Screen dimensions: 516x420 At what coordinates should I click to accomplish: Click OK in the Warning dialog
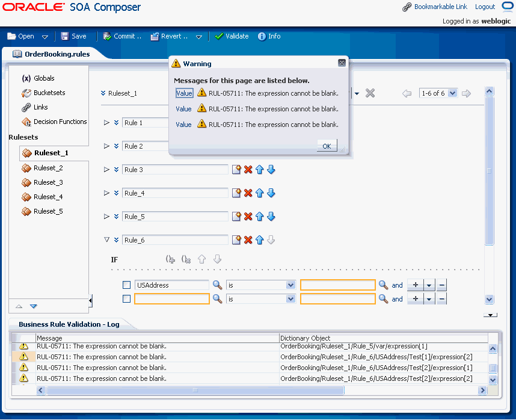click(x=327, y=146)
